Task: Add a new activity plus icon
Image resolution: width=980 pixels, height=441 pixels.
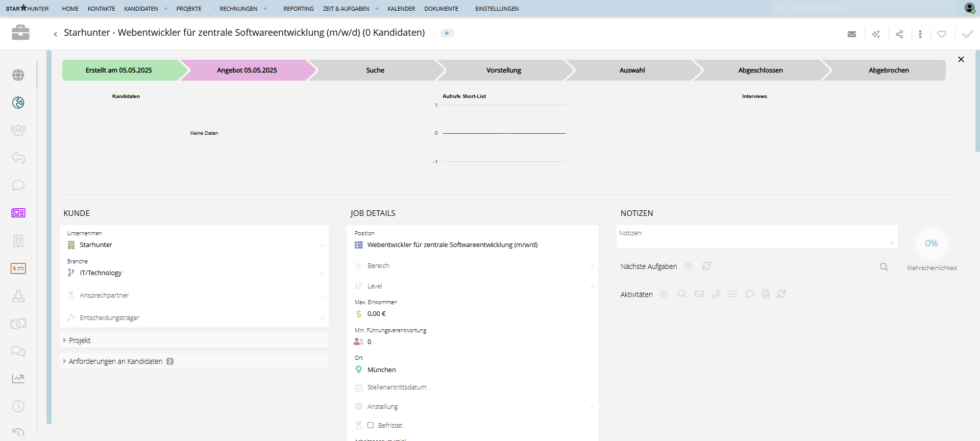Action: pyautogui.click(x=664, y=294)
